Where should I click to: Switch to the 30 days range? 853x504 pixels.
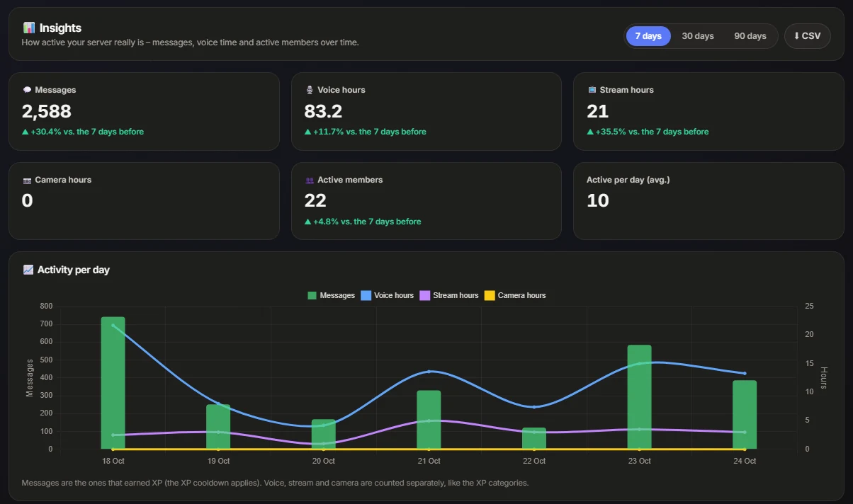(698, 36)
